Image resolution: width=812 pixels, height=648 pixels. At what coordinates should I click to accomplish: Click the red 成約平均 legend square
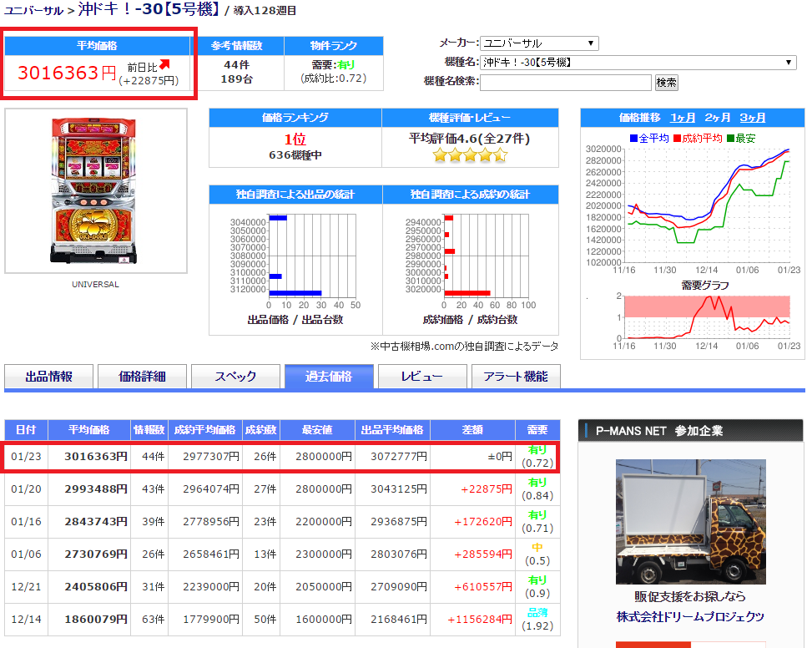(x=676, y=139)
